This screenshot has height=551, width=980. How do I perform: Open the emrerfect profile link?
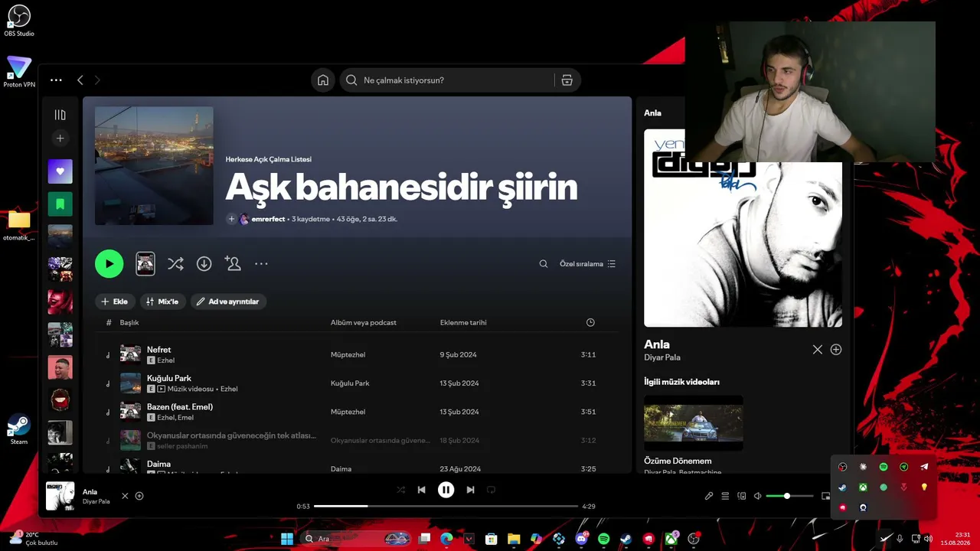click(269, 219)
